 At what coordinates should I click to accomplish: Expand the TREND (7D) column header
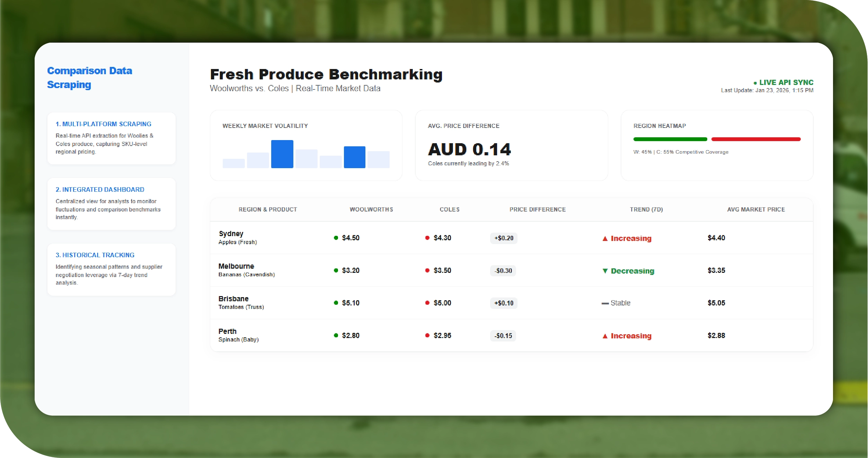pos(646,209)
